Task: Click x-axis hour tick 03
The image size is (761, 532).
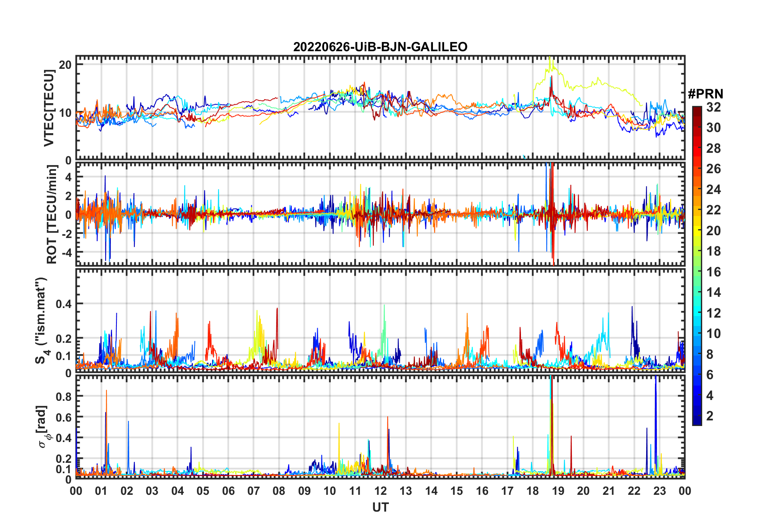Action: coord(152,491)
